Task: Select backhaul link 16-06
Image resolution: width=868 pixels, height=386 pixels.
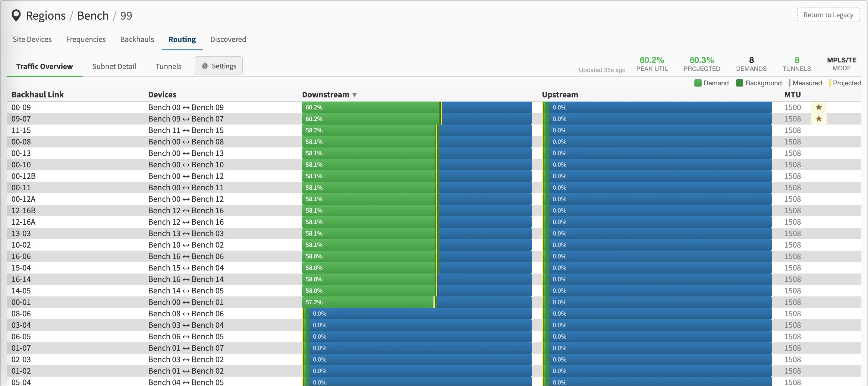Action: coord(21,256)
